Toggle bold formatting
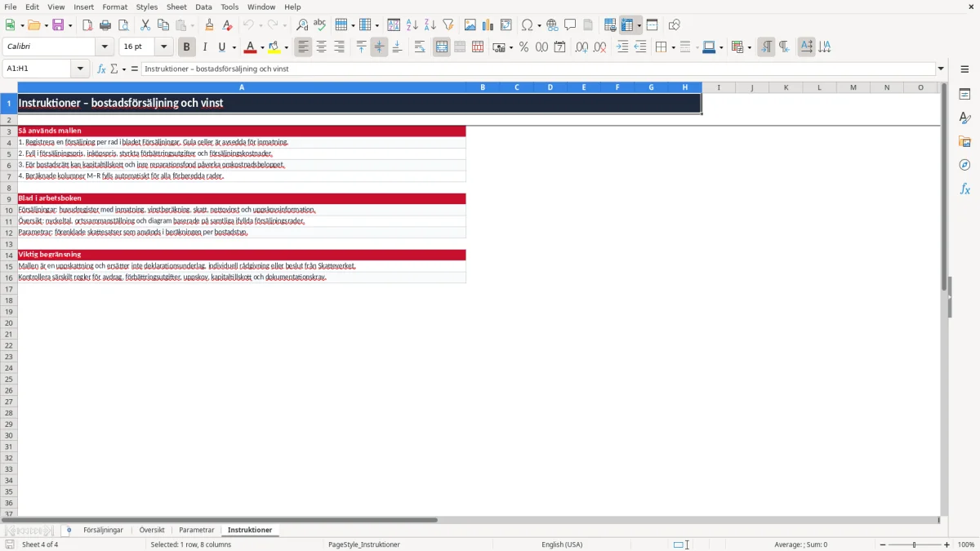Viewport: 980px width, 551px height. (x=187, y=47)
